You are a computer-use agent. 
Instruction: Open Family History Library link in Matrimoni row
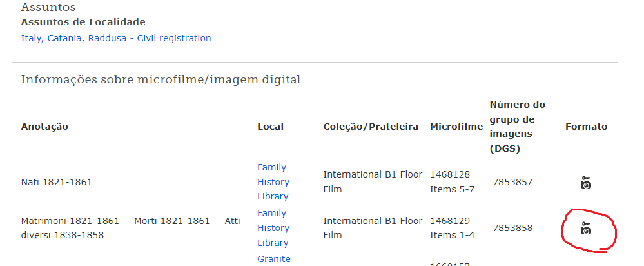coord(273,228)
